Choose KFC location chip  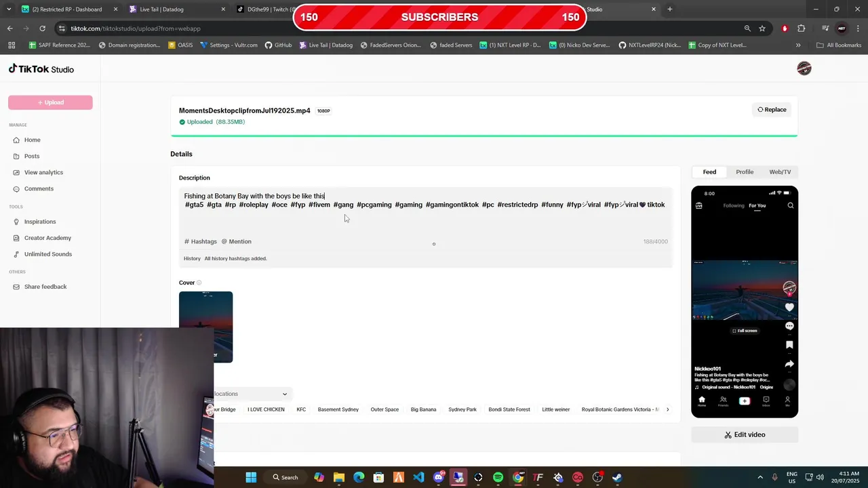click(301, 409)
